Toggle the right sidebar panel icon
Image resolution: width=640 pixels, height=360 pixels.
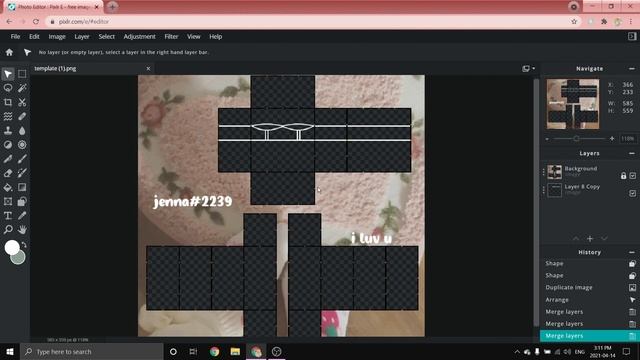pos(632,36)
